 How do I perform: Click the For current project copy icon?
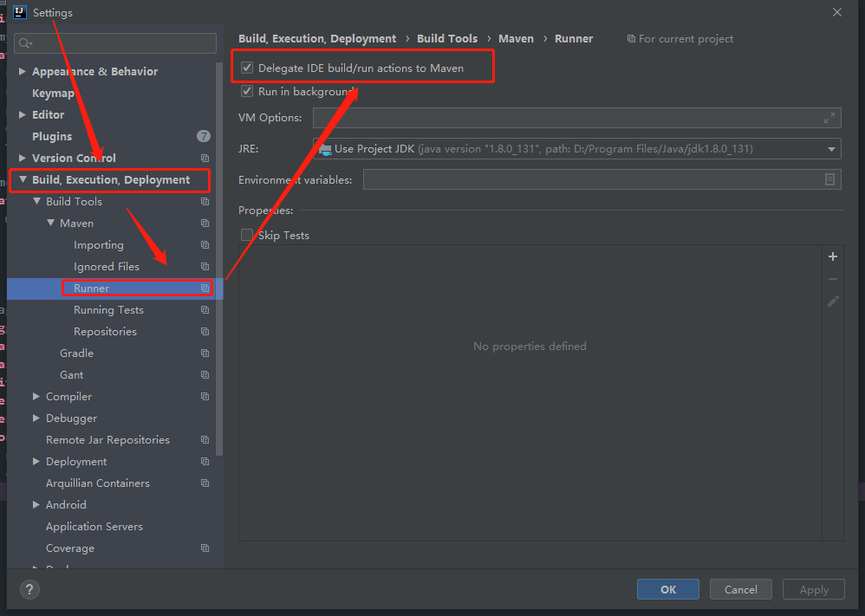pos(631,39)
